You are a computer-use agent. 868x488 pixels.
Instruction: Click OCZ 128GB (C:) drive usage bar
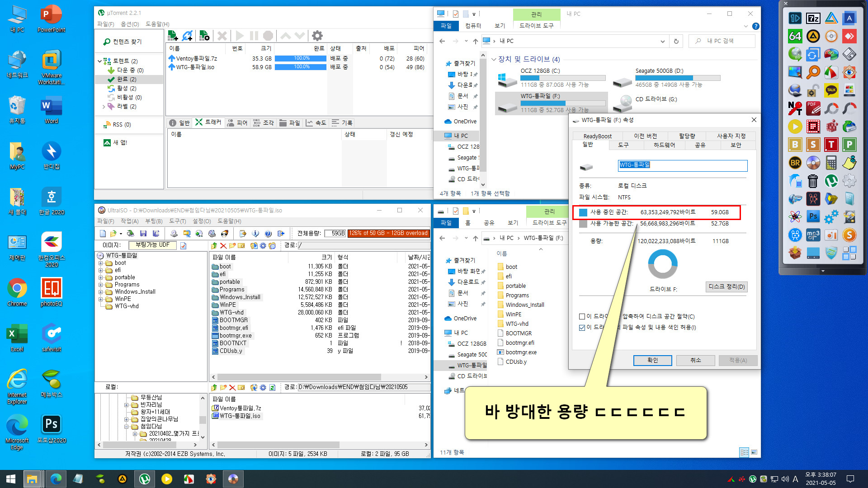click(x=563, y=78)
